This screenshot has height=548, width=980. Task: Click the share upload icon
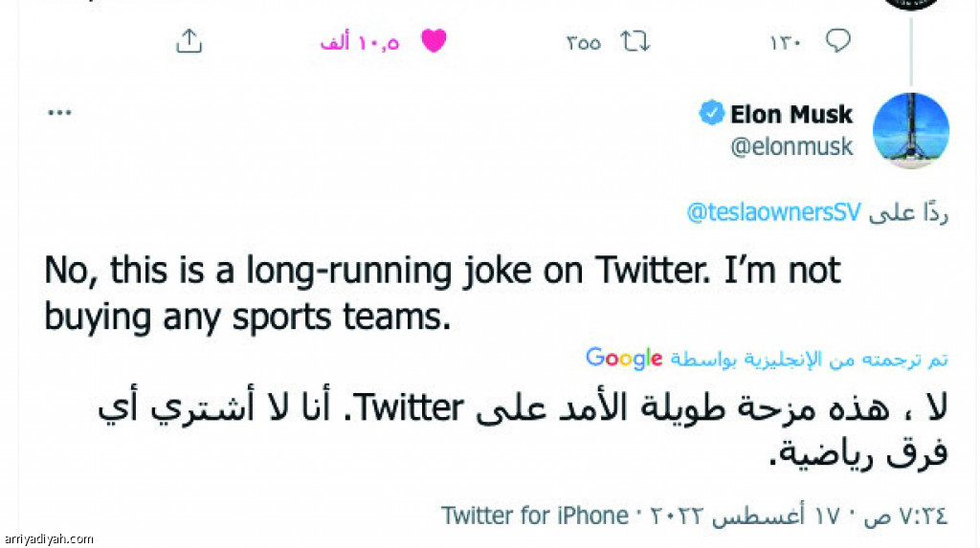[x=189, y=41]
